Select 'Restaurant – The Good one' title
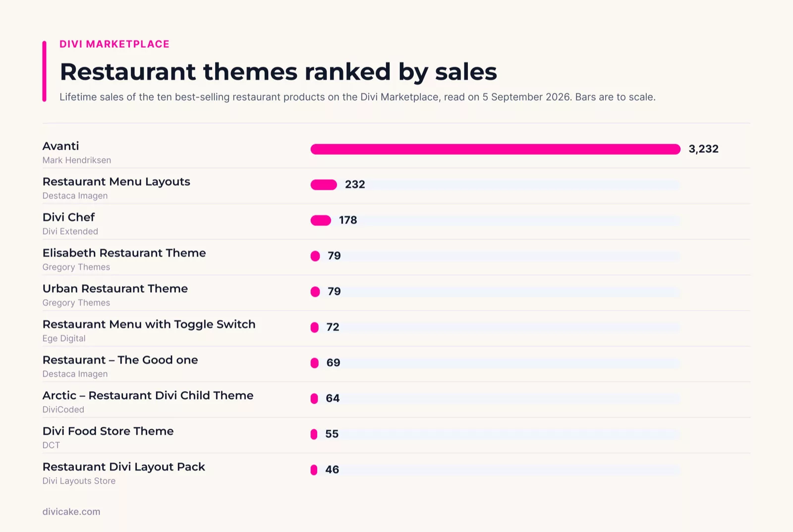Screen dimensions: 793x532 click(120, 360)
